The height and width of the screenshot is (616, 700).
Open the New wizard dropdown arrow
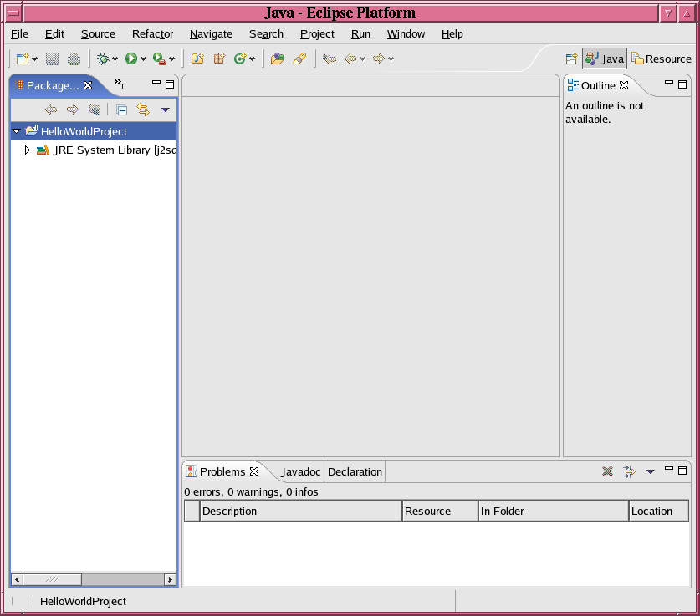[x=35, y=59]
